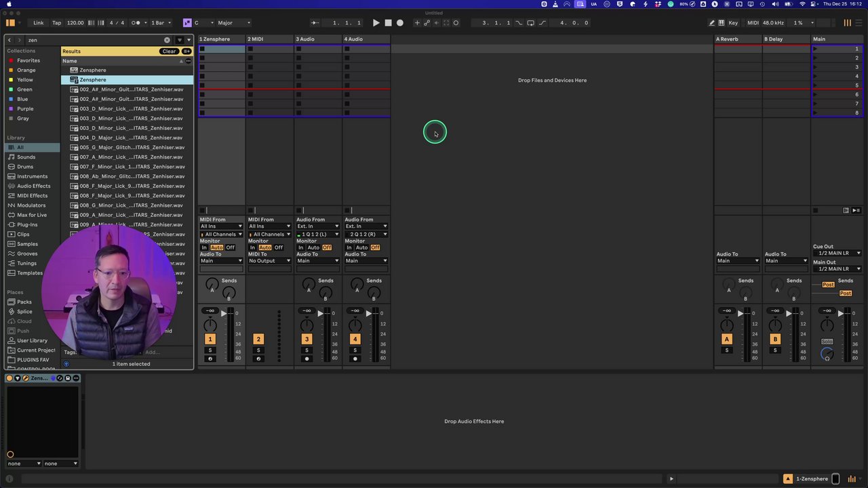This screenshot has width=868, height=488.
Task: Solo track 3 Audio
Action: tap(307, 350)
